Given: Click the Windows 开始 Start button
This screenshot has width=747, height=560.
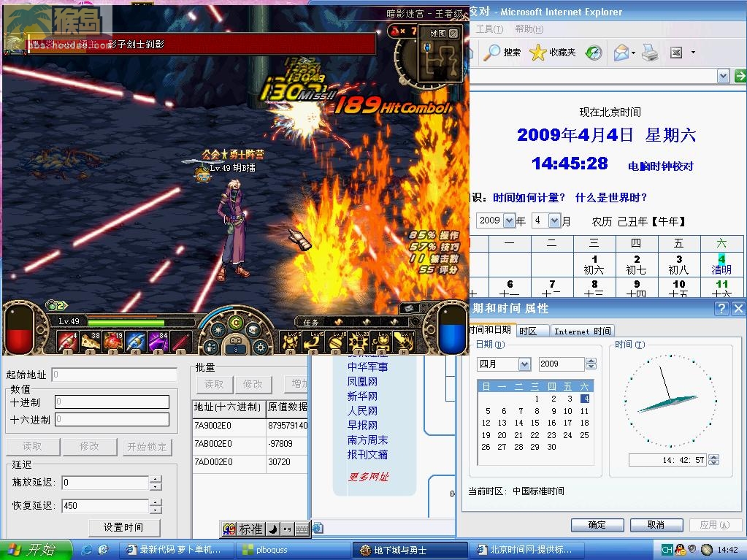Looking at the screenshot, I should click(36, 550).
